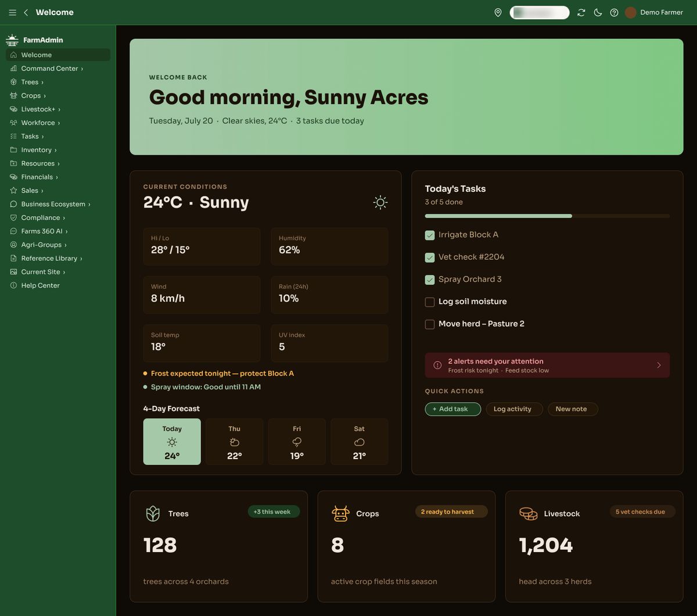Expand the Crops submenu chevron
Viewport: 697px width, 616px height.
pos(45,96)
